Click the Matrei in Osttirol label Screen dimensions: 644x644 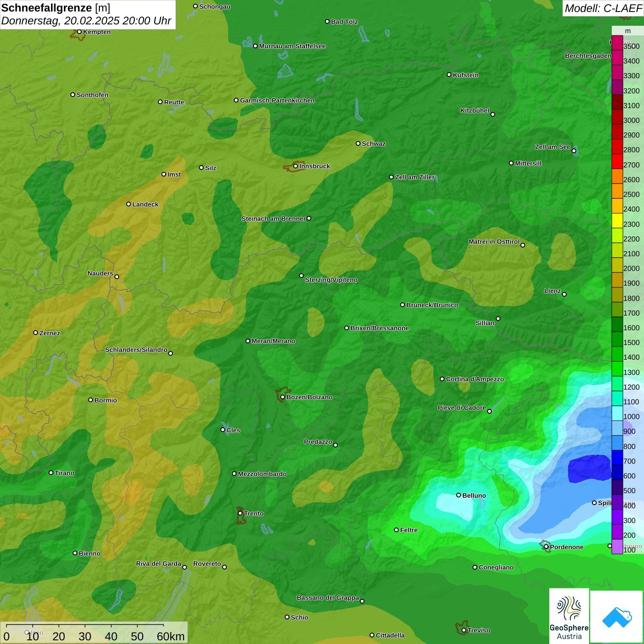click(494, 241)
